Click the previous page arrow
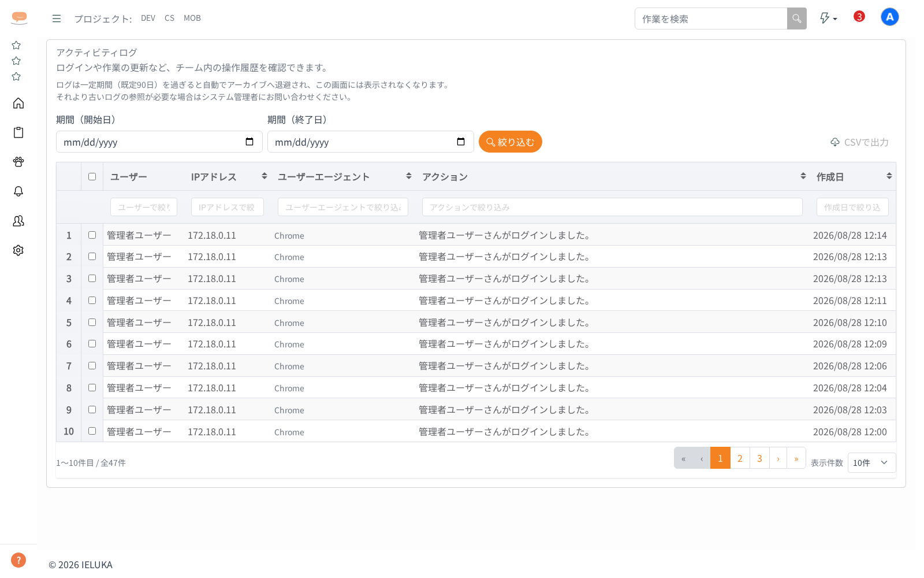 702,458
